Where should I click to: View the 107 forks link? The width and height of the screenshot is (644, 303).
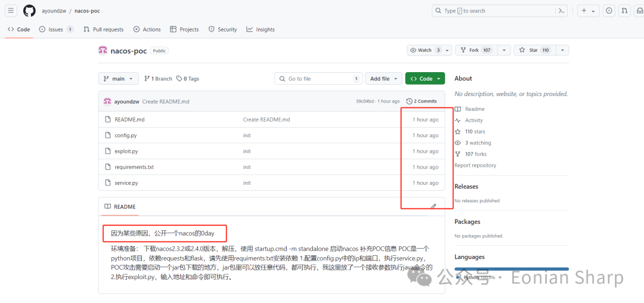pyautogui.click(x=470, y=154)
